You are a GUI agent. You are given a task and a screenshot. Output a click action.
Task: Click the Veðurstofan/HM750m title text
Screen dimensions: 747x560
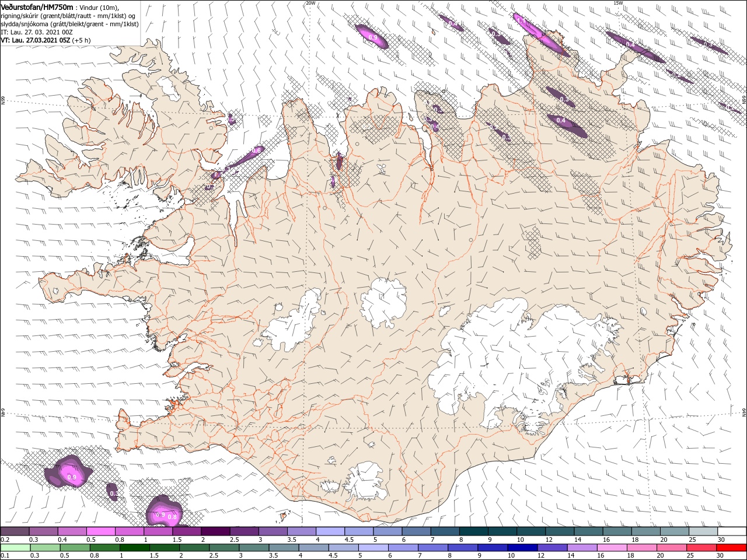(x=37, y=6)
